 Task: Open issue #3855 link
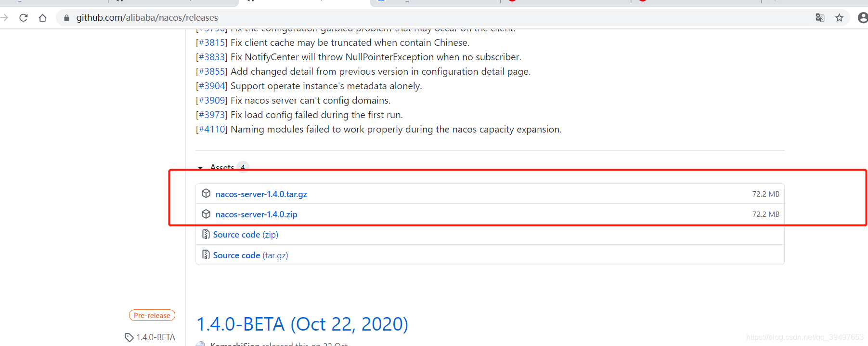pos(212,71)
